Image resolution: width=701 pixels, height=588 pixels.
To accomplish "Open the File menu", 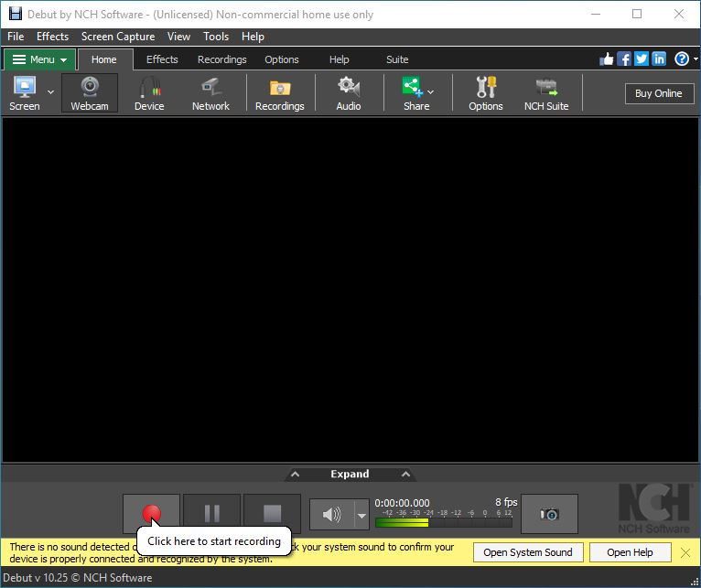I will pos(16,37).
